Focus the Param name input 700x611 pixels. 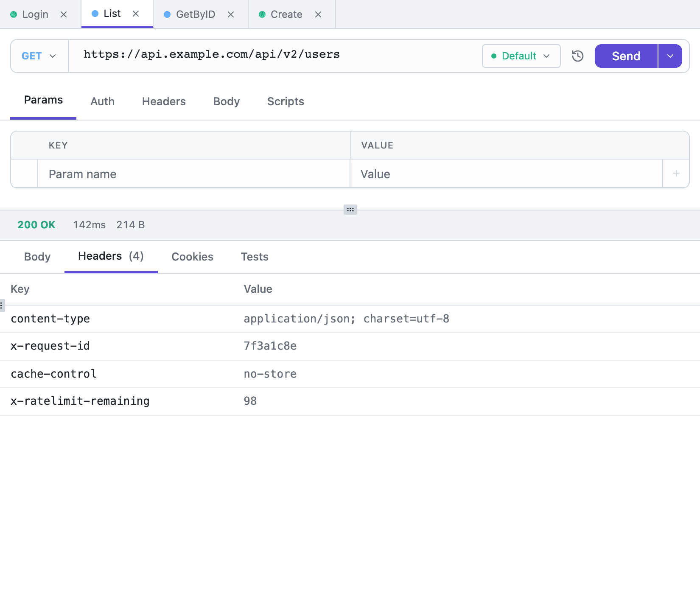[193, 174]
